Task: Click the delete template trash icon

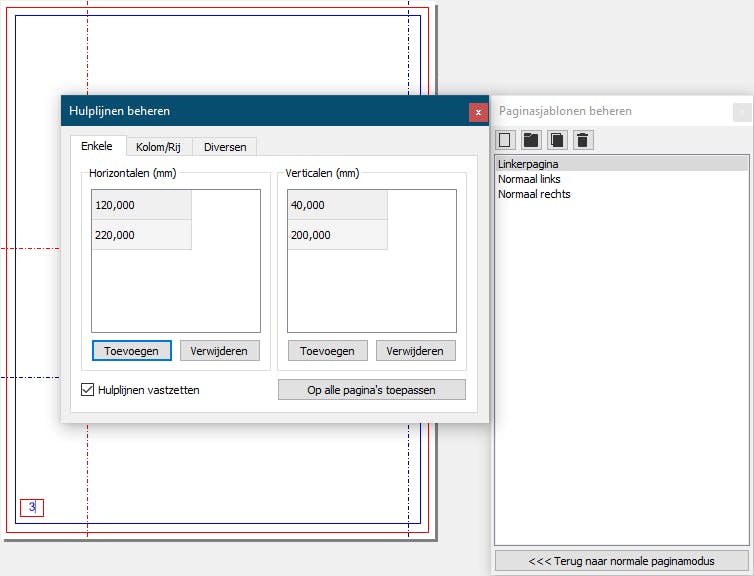Action: (x=583, y=140)
